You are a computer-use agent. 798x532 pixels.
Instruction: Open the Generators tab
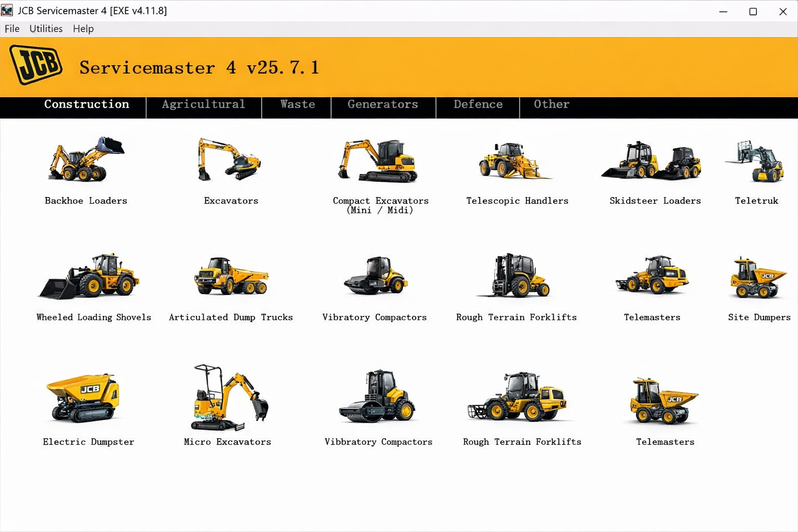tap(382, 104)
